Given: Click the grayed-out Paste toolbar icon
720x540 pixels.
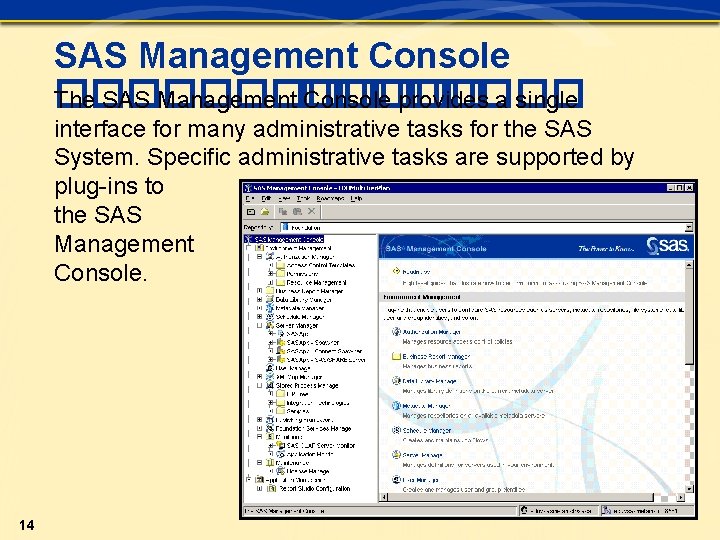Looking at the screenshot, I should (297, 211).
